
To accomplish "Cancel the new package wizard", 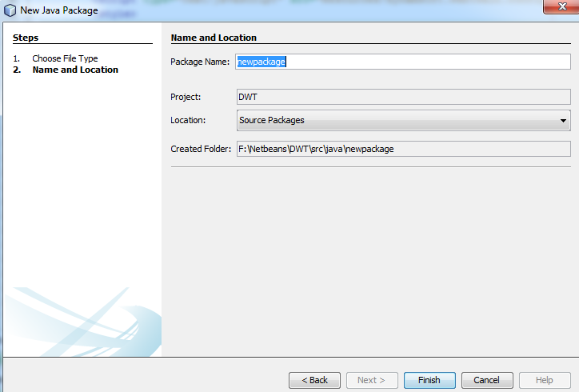I will [486, 380].
